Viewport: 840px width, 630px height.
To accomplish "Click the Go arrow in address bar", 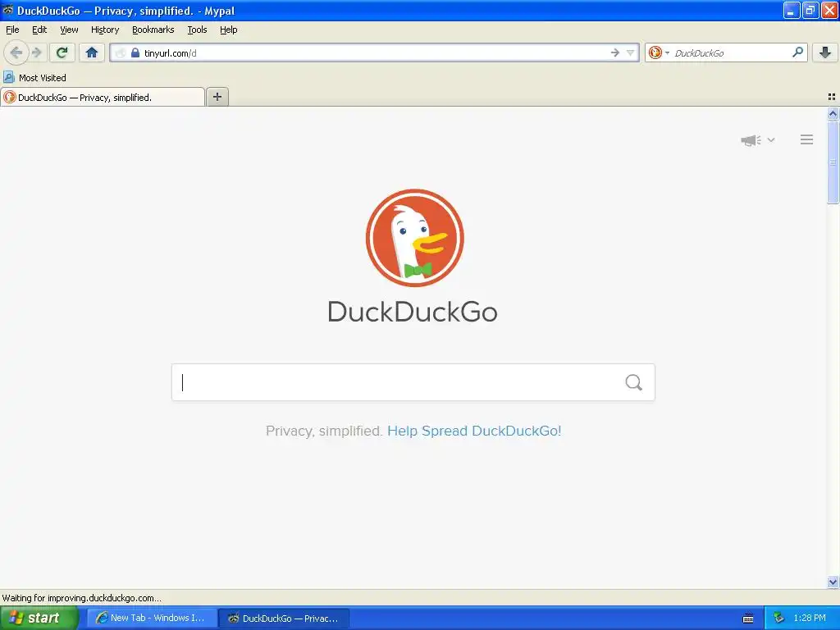I will [x=614, y=52].
